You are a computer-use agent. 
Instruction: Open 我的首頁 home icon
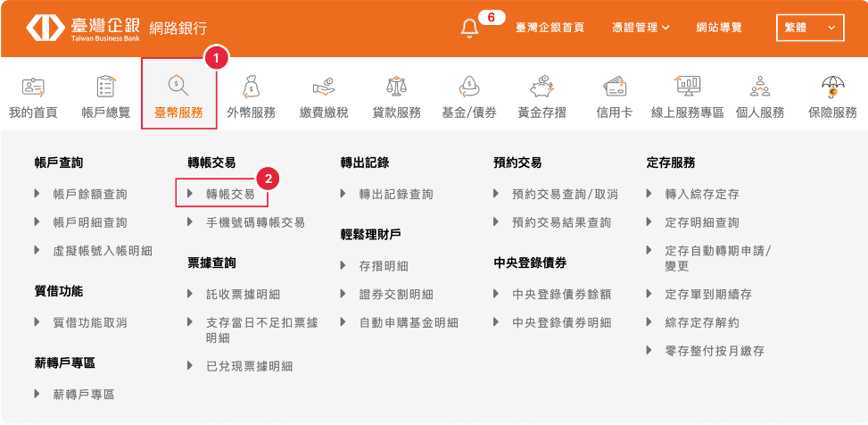(33, 87)
